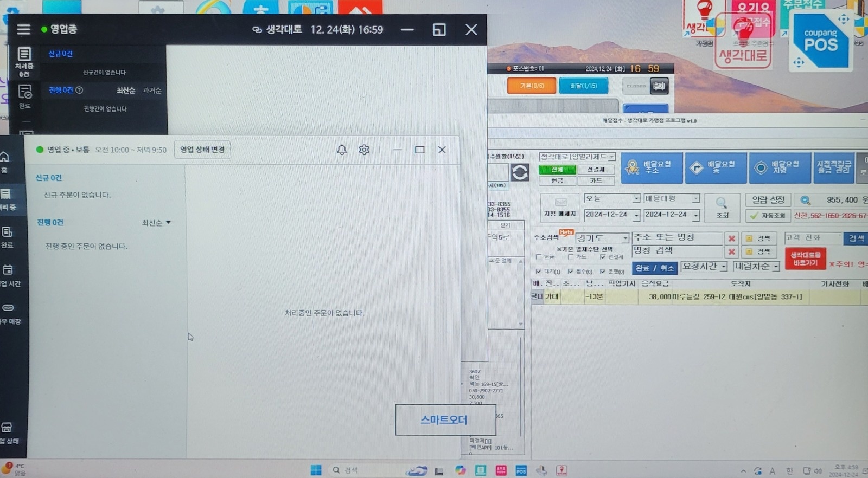This screenshot has width=868, height=478.
Task: Open the hamburger menu in the dark 영업중 window
Action: click(23, 29)
